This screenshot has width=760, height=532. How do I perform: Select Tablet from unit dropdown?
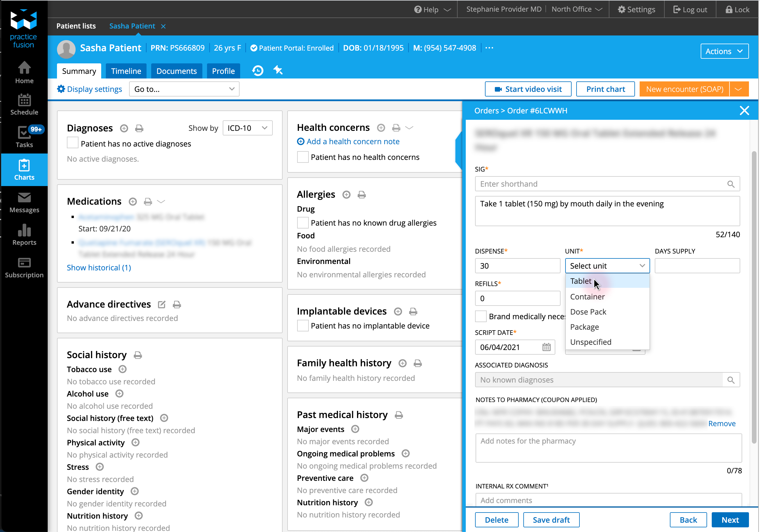coord(581,281)
